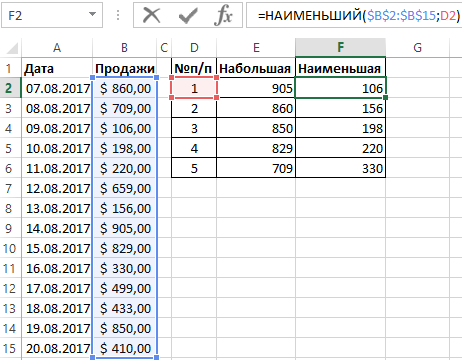Select sales cell $ 198,00

pyautogui.click(x=124, y=148)
